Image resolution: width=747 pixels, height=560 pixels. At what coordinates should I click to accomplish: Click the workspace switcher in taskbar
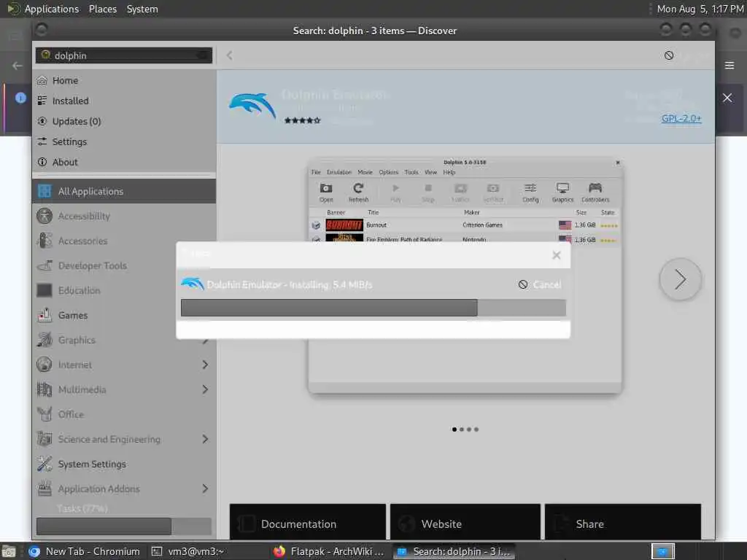[x=662, y=551]
